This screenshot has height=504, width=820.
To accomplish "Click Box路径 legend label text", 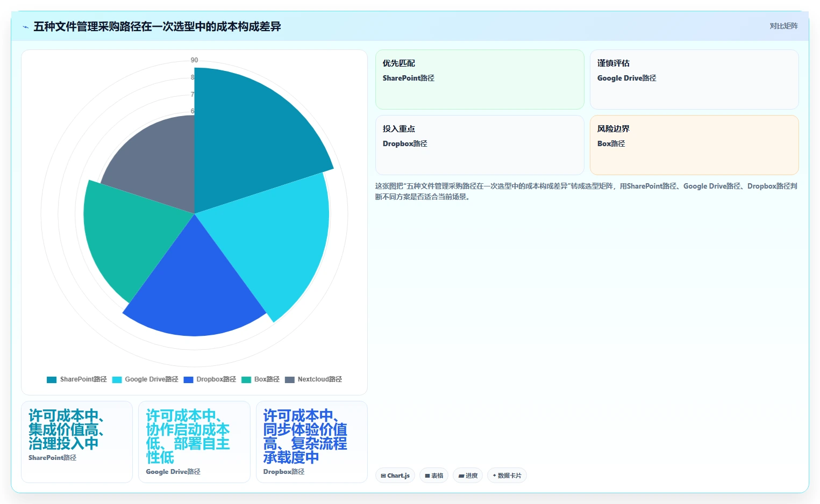I will 267,379.
